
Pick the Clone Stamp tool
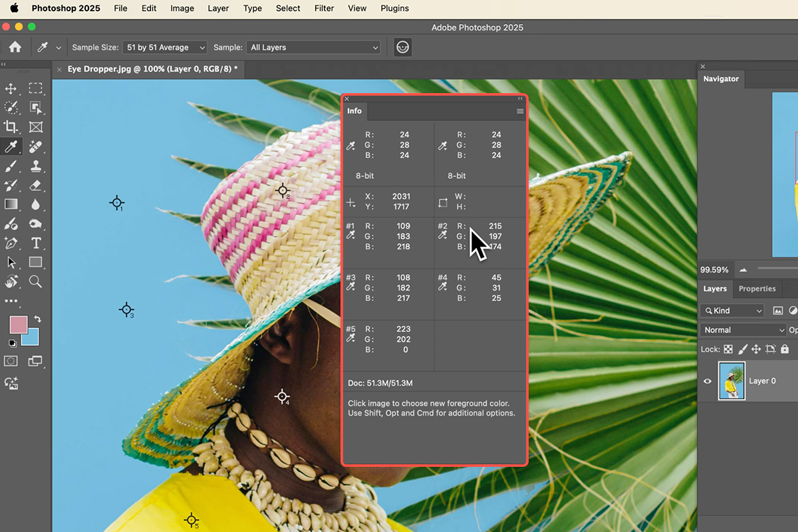[x=36, y=166]
